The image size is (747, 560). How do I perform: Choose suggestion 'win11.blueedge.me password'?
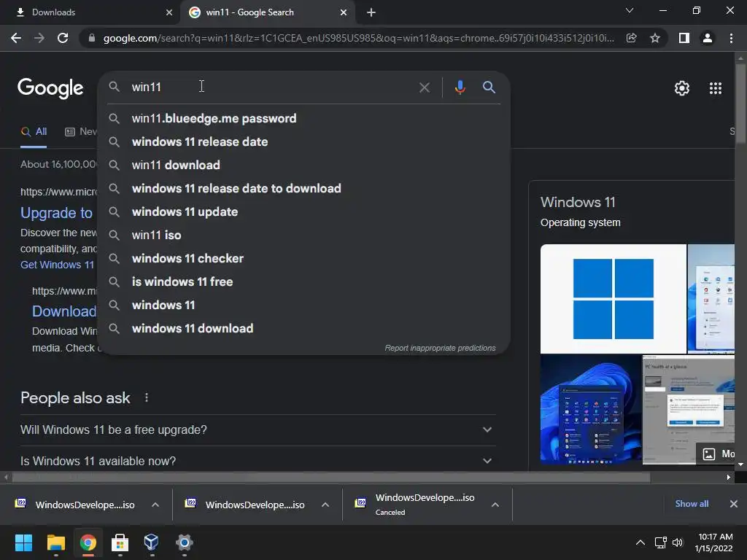[304, 119]
